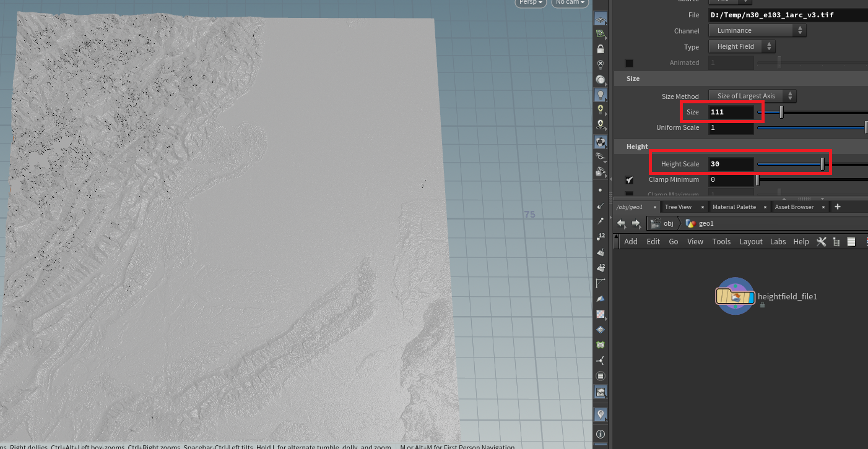Image resolution: width=868 pixels, height=449 pixels.
Task: Open the Layout menu
Action: pos(751,242)
